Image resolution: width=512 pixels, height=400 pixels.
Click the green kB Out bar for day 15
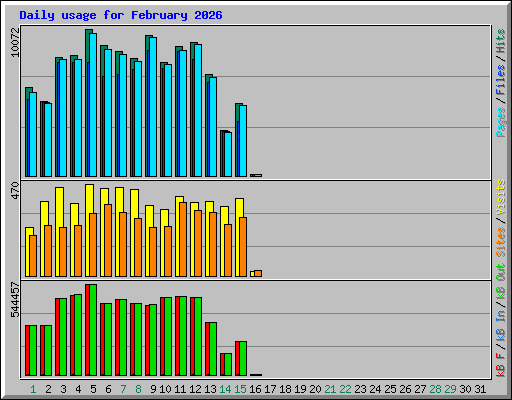[243, 358]
